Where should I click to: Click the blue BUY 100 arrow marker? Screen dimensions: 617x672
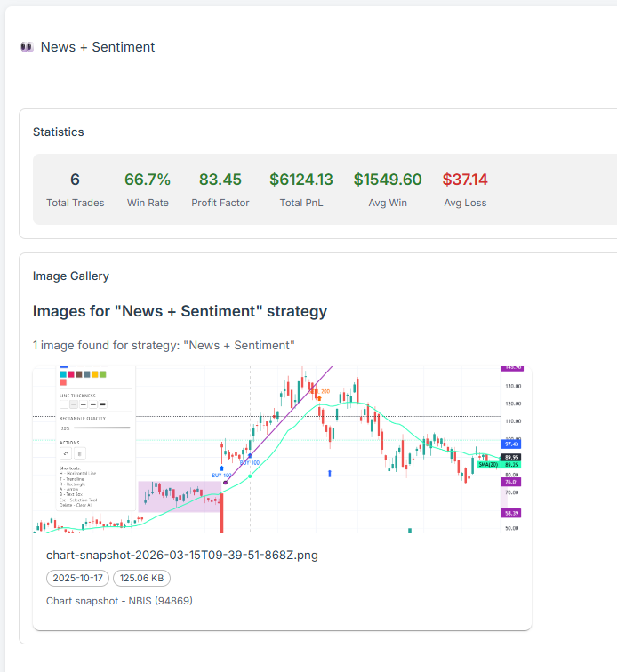(221, 468)
